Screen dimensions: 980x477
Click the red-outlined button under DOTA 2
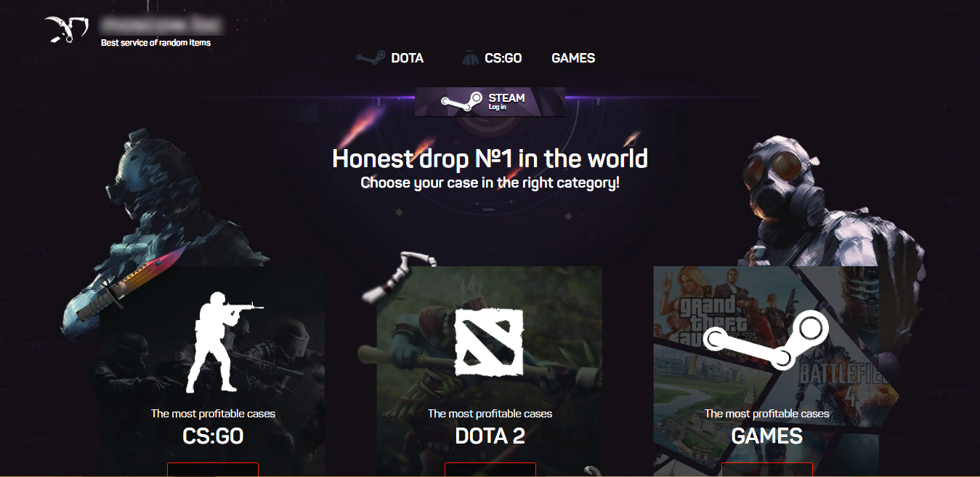pos(490,470)
